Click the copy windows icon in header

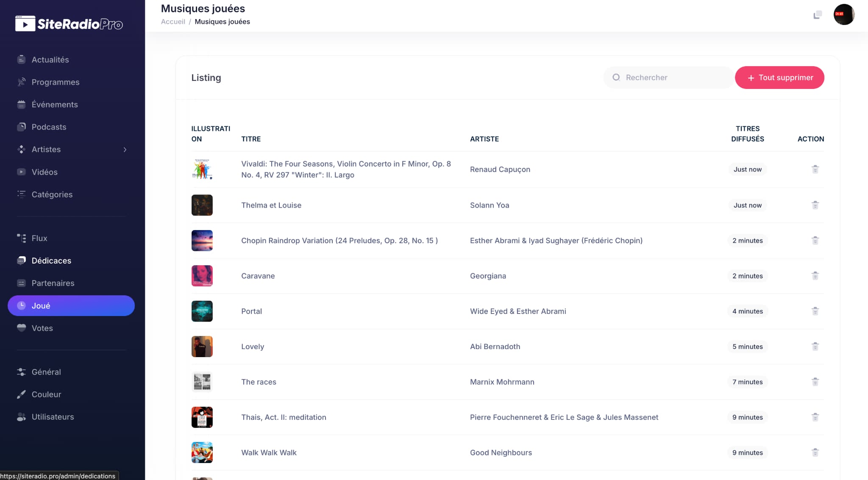(x=818, y=15)
